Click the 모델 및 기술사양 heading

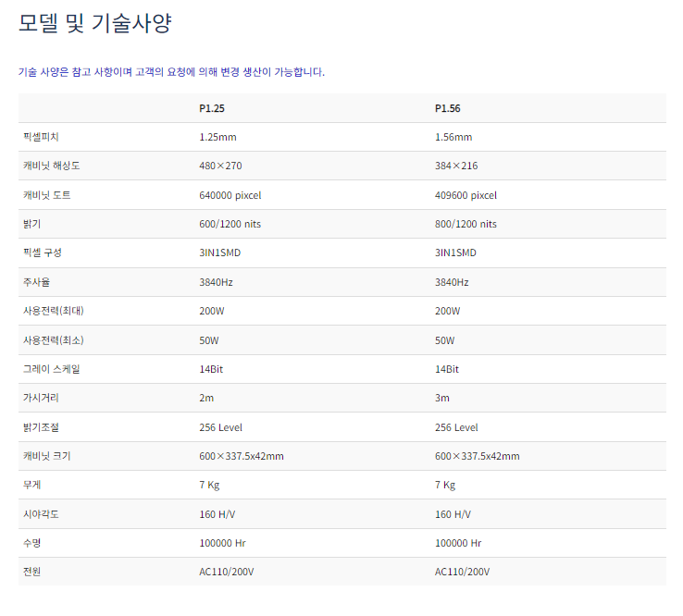pos(95,23)
